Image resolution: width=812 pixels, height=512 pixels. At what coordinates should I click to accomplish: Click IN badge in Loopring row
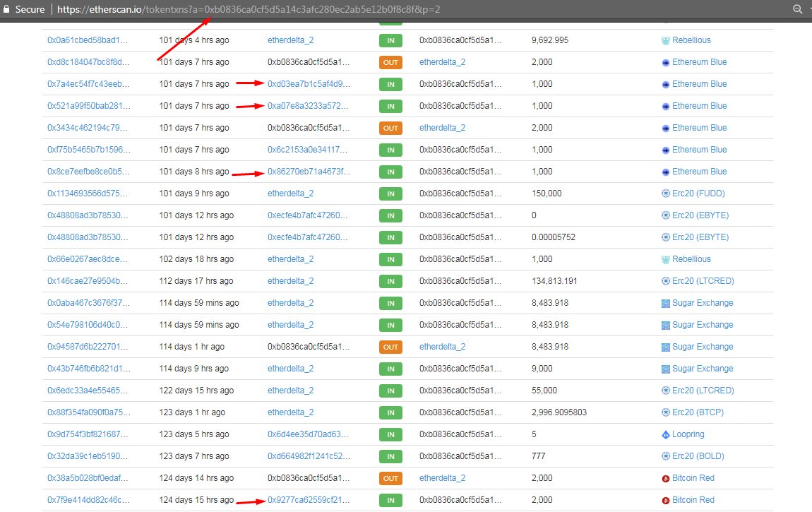coord(390,435)
